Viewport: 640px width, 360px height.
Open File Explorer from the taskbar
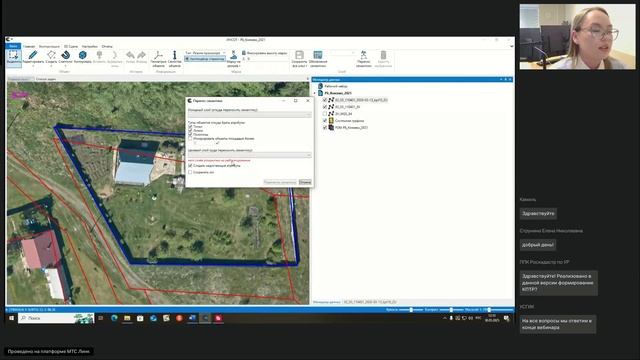coord(127,318)
